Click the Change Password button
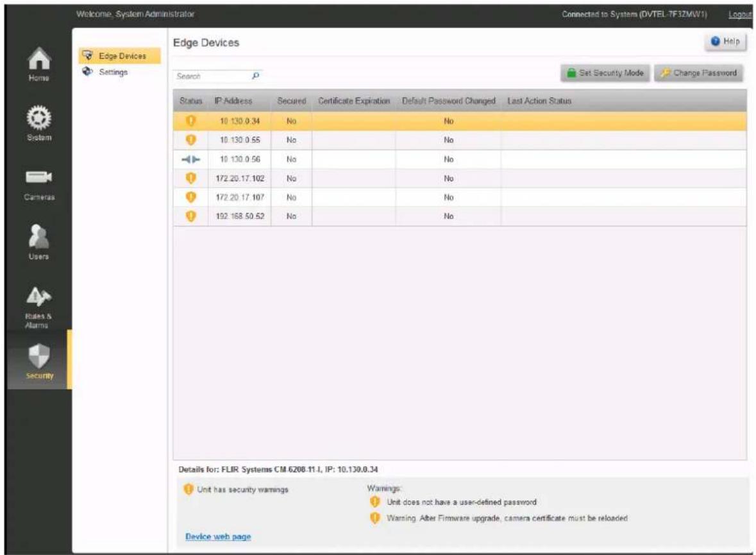 (x=698, y=73)
